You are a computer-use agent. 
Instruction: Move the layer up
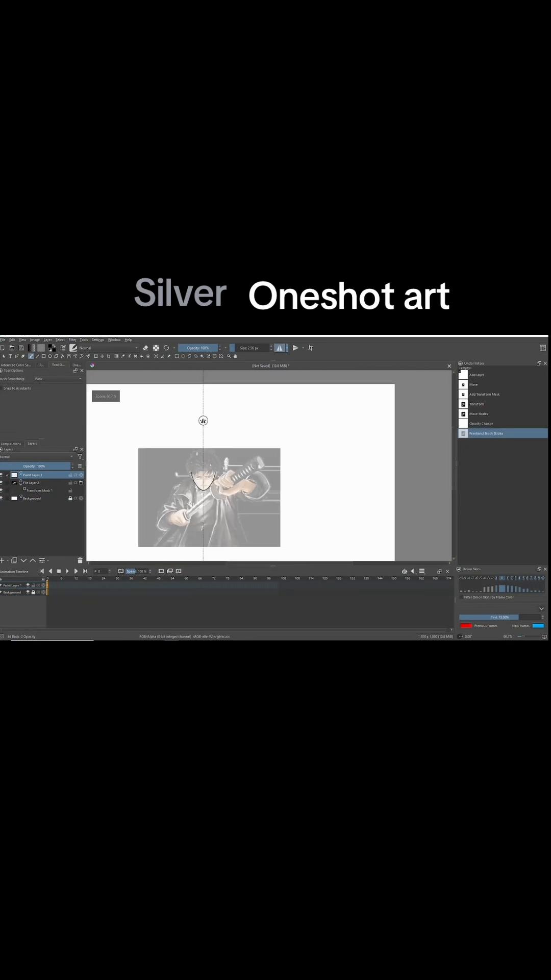(x=33, y=560)
